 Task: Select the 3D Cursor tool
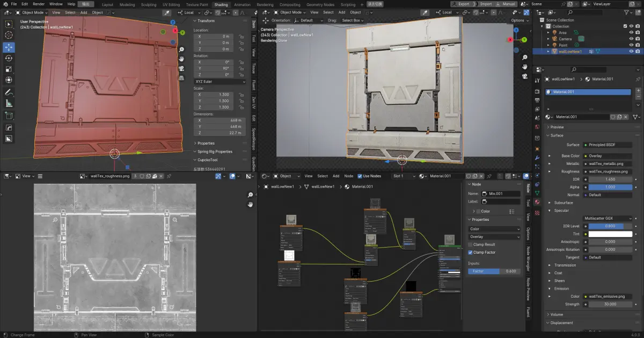(9, 35)
